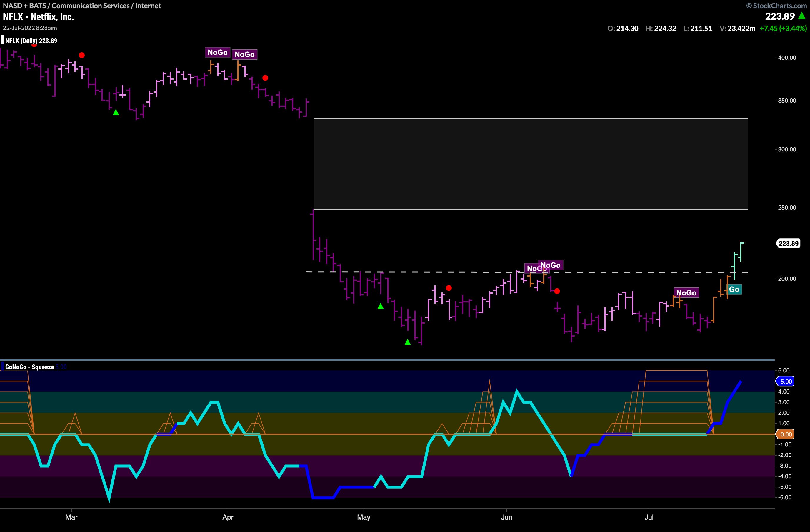The image size is (810, 532).
Task: Click the red dot marker near early March
Action: click(x=82, y=55)
